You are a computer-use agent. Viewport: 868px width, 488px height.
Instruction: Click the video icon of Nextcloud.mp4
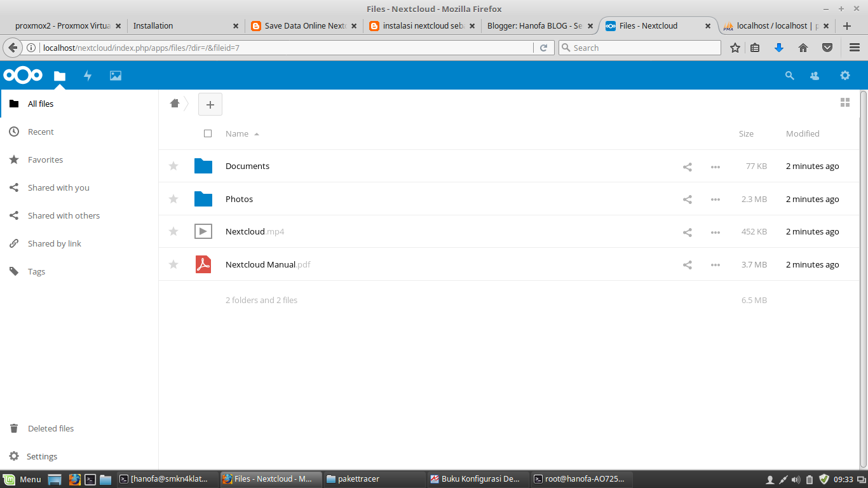203,231
